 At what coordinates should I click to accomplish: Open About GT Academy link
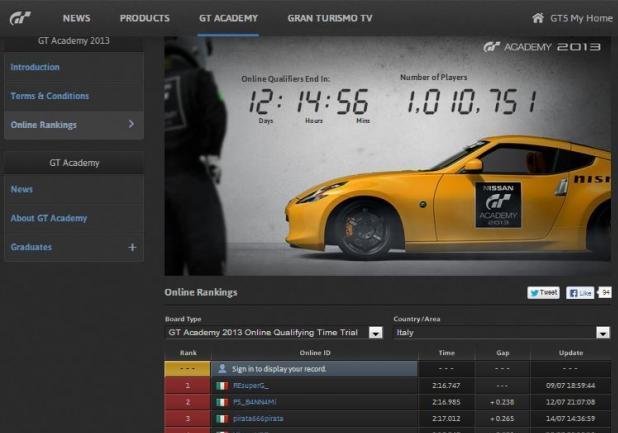[x=49, y=218]
